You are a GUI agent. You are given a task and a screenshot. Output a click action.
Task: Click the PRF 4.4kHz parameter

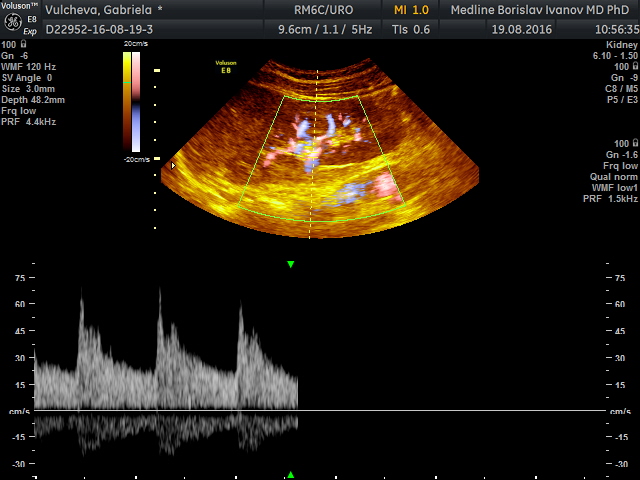click(x=29, y=122)
